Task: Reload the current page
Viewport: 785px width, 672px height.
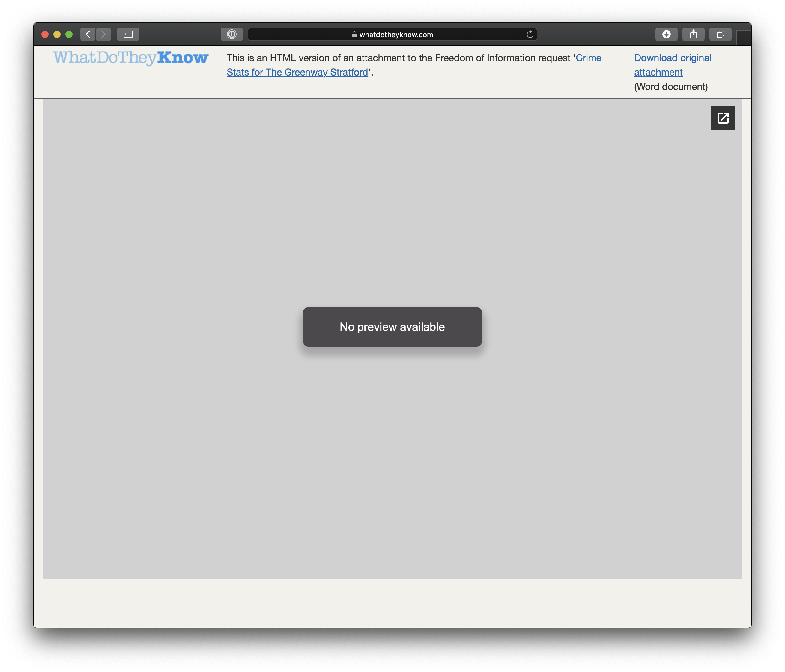Action: tap(530, 34)
